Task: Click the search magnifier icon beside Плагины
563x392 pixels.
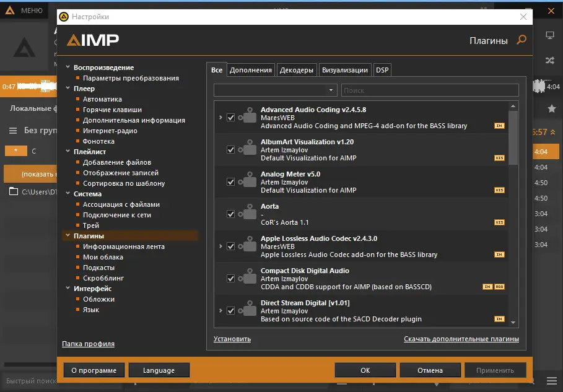Action: point(522,40)
